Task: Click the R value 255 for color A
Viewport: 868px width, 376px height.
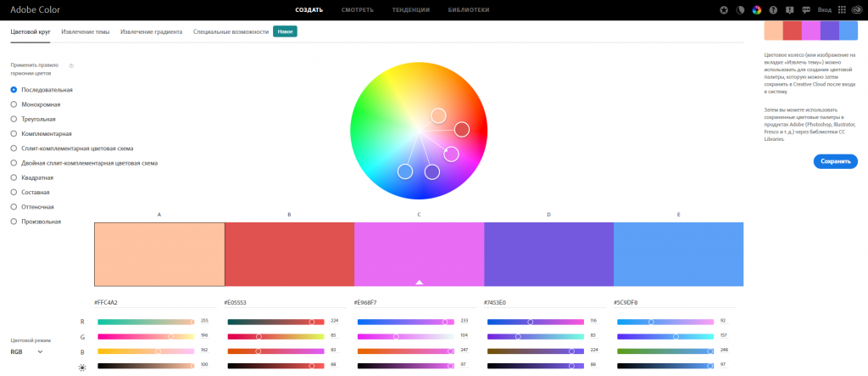Action: [204, 321]
